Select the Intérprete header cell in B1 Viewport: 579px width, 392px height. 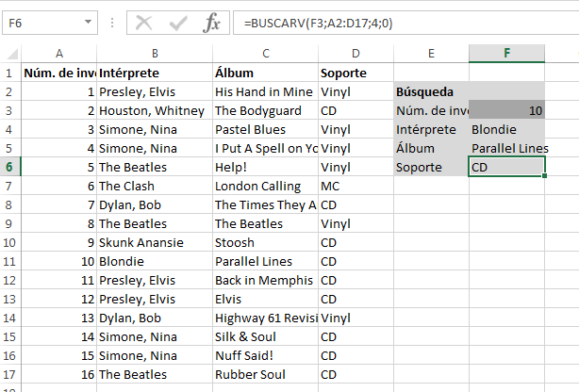click(x=155, y=73)
